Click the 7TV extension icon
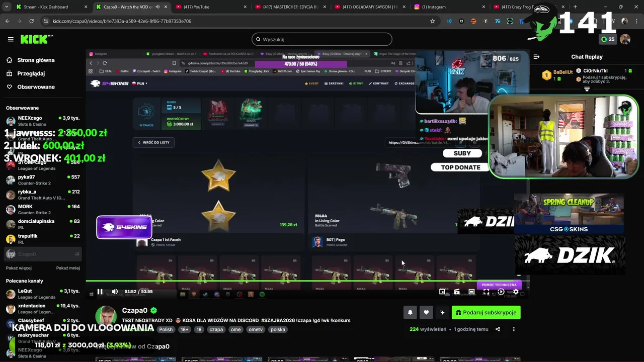Screen dimensions: 644x362 498,21
